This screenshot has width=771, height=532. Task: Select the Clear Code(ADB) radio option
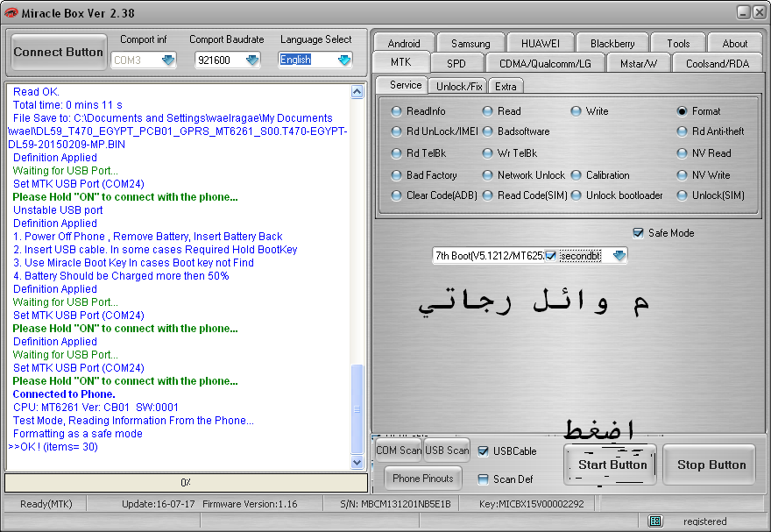[396, 195]
